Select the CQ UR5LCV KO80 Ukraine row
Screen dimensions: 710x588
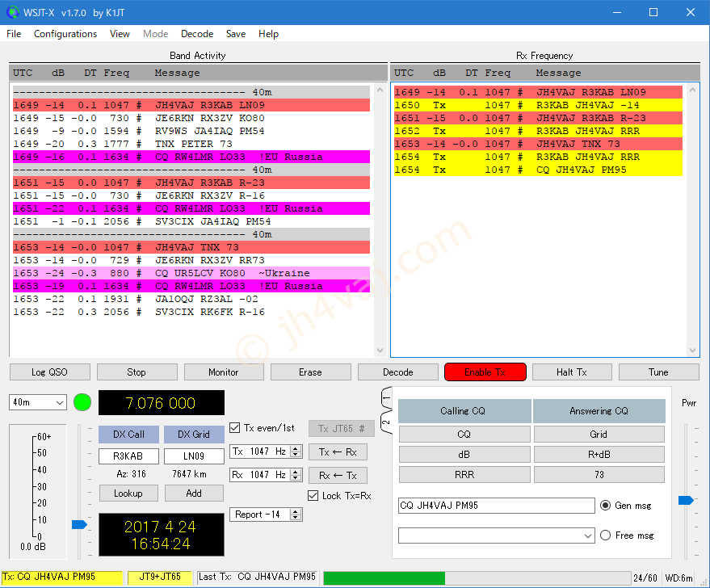[191, 274]
